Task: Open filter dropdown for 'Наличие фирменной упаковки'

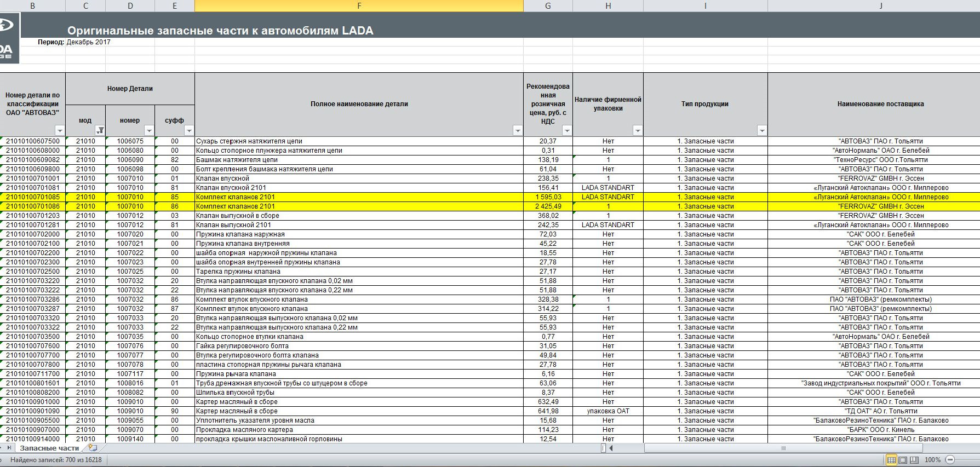Action: pyautogui.click(x=638, y=130)
